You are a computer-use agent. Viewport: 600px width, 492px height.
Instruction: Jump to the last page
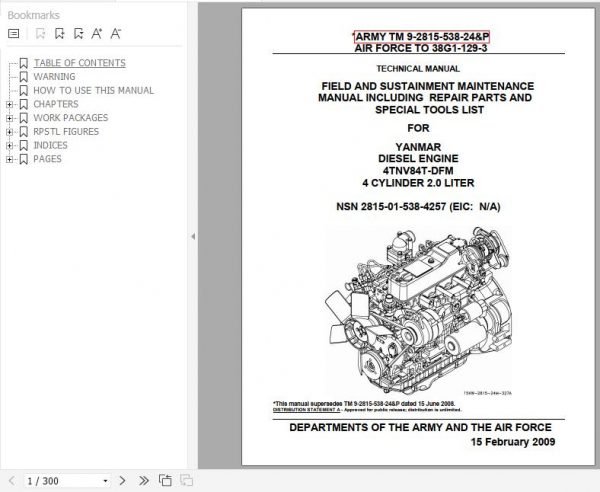pos(143,481)
